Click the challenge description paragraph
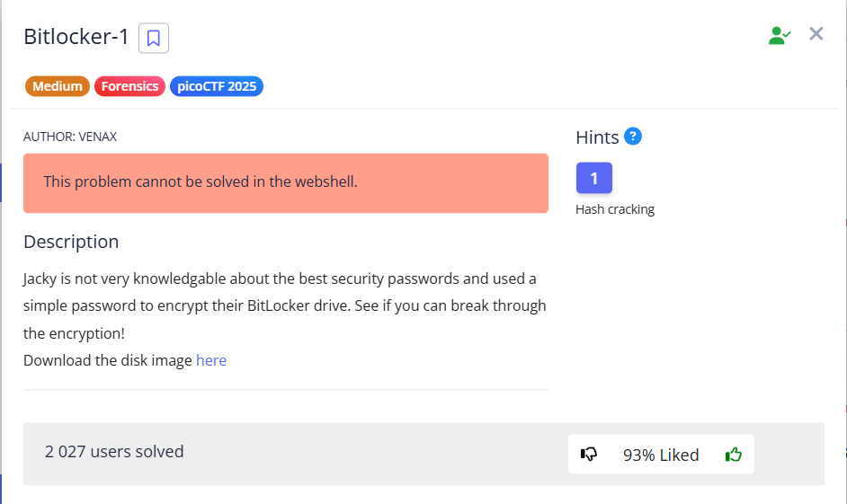Image resolution: width=847 pixels, height=504 pixels. click(x=284, y=305)
